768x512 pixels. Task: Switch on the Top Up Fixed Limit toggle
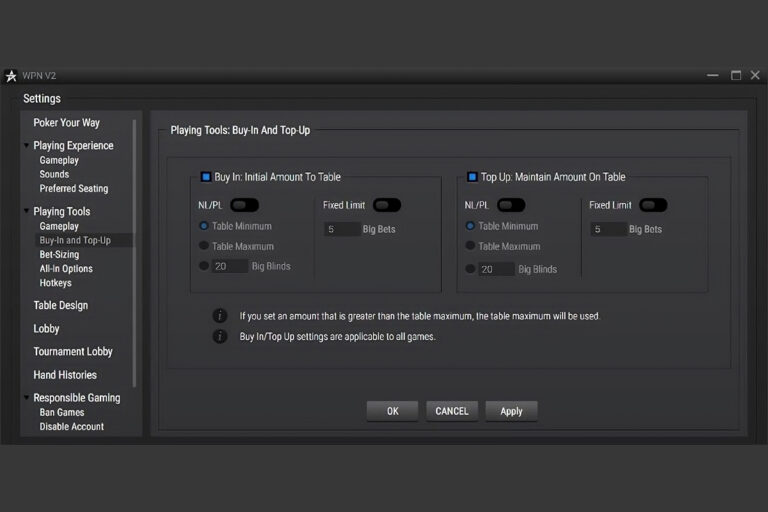pos(653,205)
